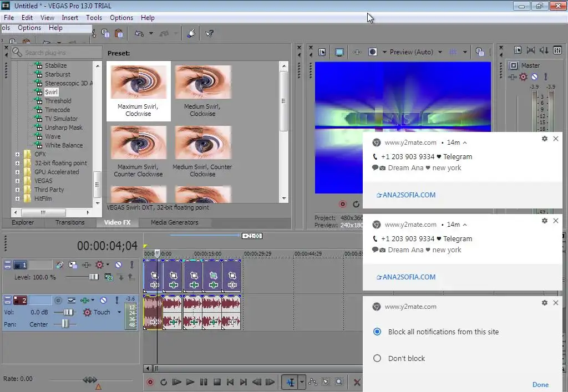Open the Insert menu
Screen dimensions: 568x392
70,17
